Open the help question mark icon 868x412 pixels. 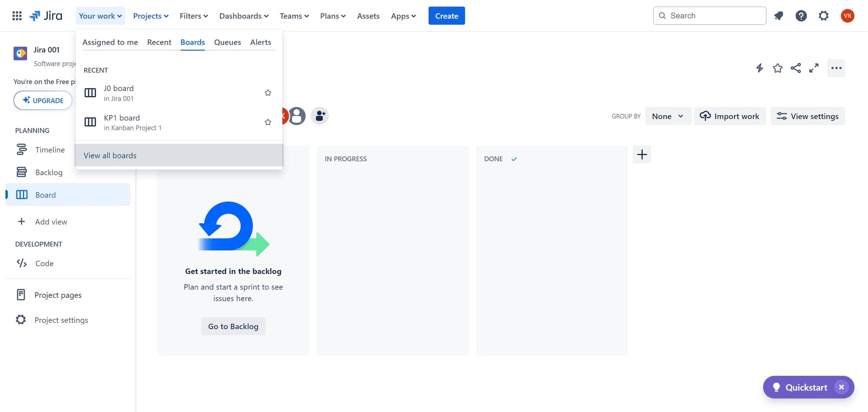coord(801,16)
